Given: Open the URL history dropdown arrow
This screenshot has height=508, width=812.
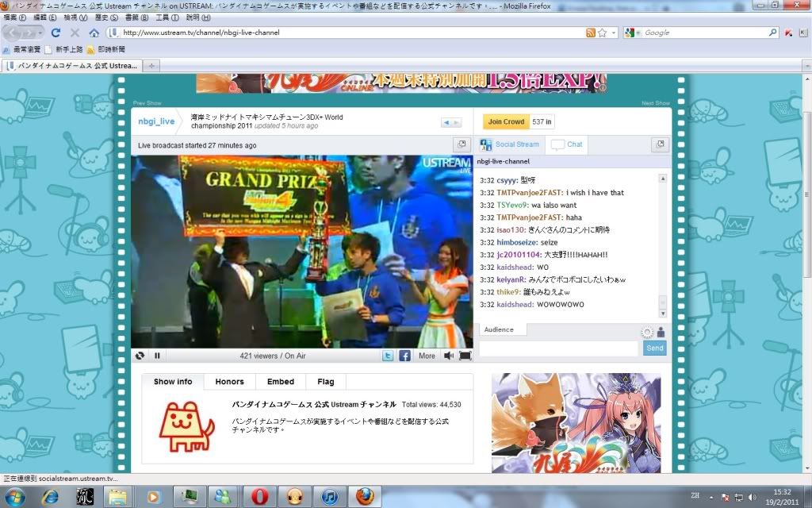Looking at the screenshot, I should pos(614,33).
